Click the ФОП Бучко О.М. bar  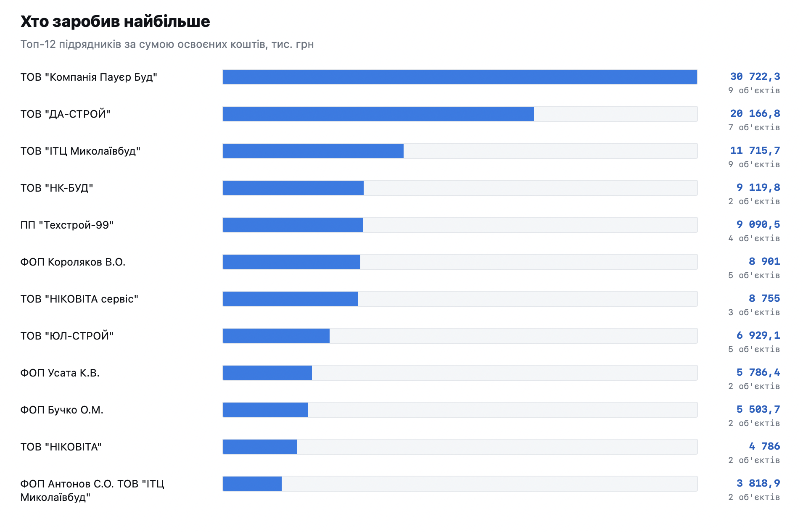point(460,410)
